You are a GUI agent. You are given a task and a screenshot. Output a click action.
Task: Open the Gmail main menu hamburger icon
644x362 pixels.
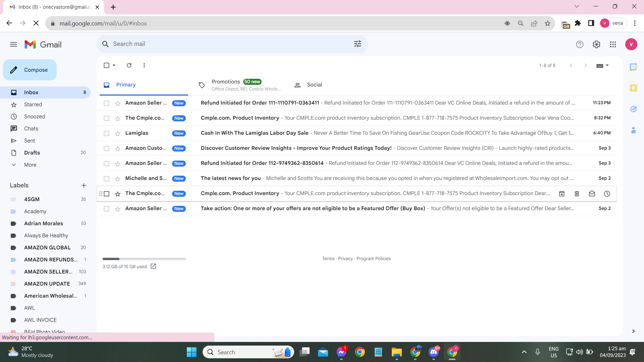[13, 44]
